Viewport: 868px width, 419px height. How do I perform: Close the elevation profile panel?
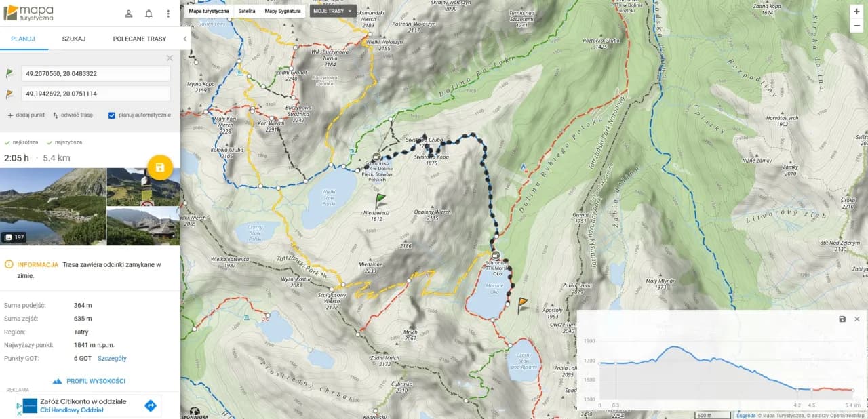856,319
